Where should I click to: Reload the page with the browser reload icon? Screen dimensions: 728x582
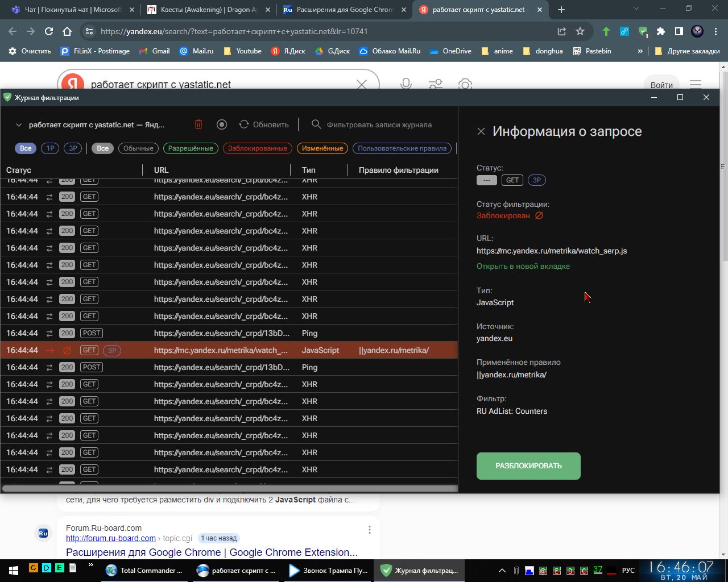pos(49,31)
